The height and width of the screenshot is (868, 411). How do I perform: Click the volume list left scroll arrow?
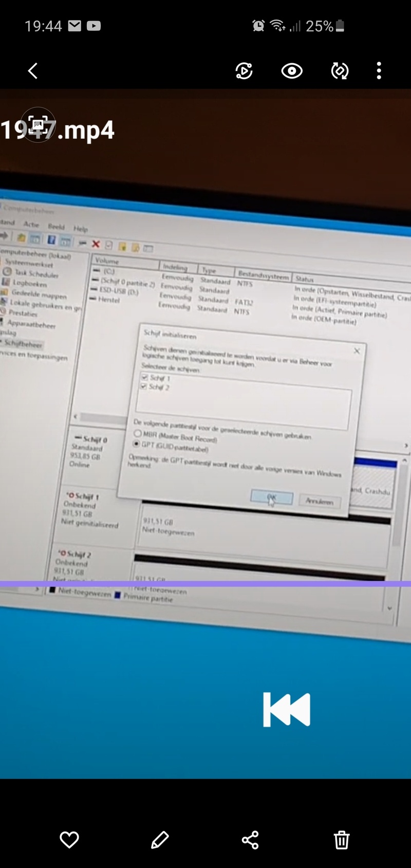pos(76,417)
